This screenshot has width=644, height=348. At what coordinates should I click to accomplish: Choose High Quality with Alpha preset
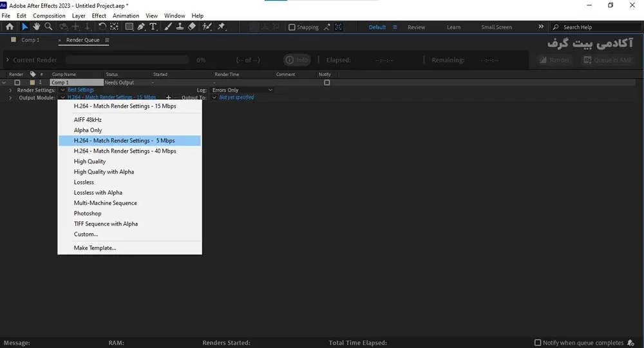(x=130, y=171)
